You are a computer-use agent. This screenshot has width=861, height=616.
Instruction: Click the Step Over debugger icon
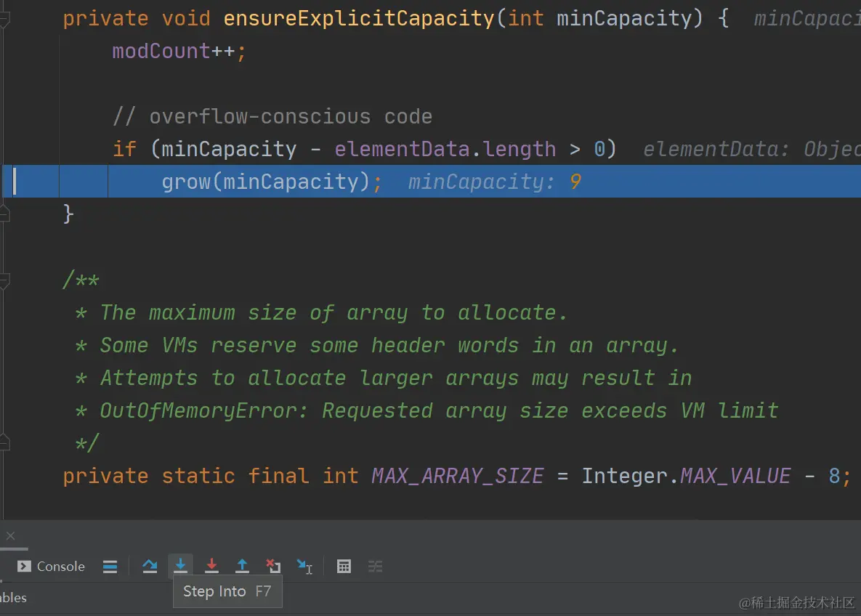point(150,566)
